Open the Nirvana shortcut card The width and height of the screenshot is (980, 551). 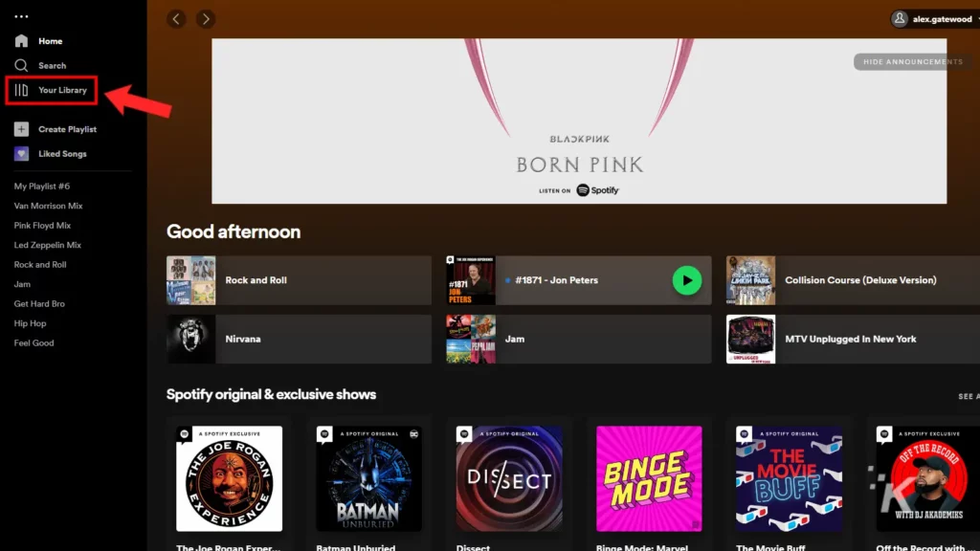(x=299, y=340)
